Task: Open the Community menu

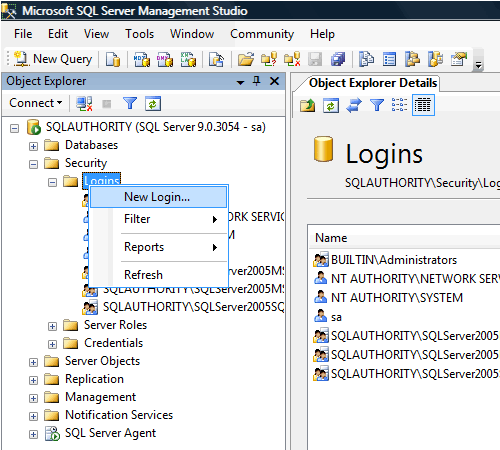Action: 262,34
